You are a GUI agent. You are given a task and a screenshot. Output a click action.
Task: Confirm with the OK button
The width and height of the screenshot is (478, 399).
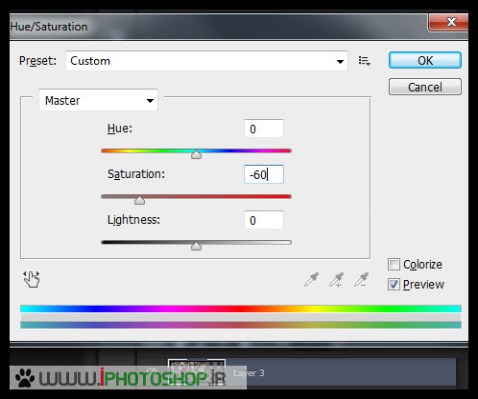click(x=425, y=60)
